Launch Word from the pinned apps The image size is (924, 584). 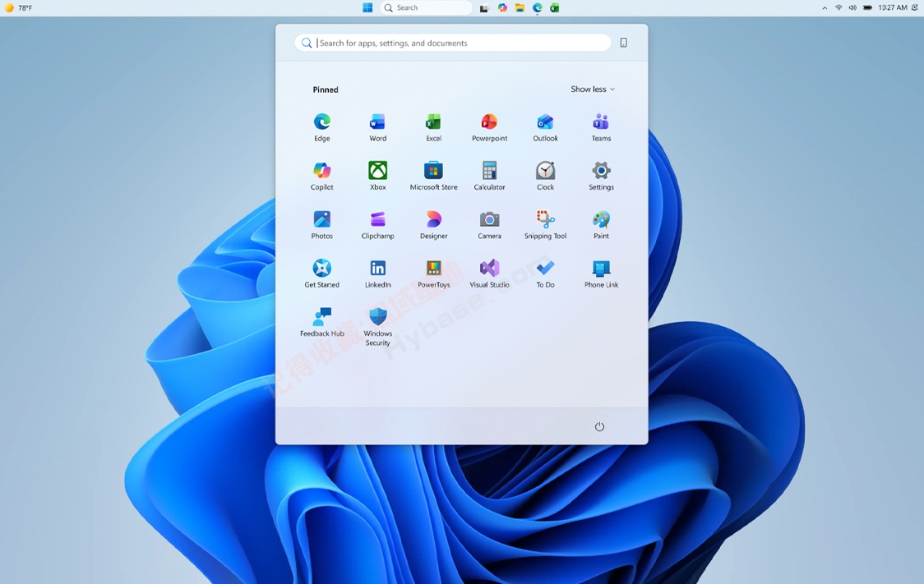pyautogui.click(x=377, y=127)
